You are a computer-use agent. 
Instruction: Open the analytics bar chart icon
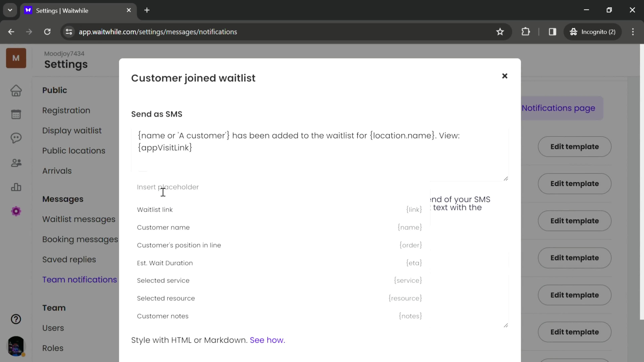(16, 187)
